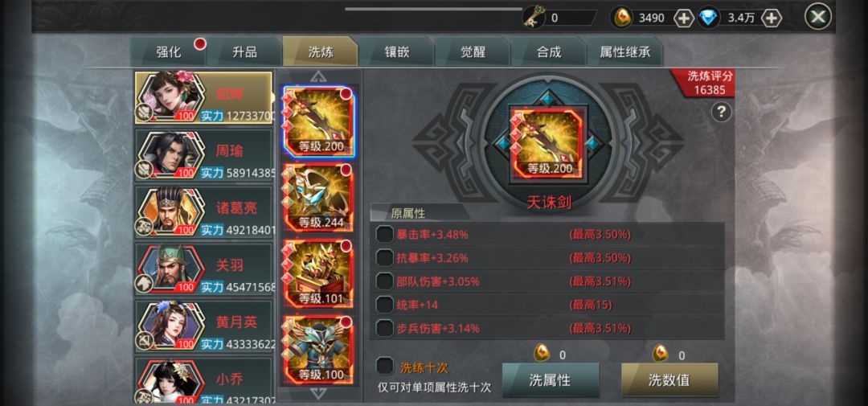This screenshot has height=406, width=868.
Task: Select the level 244 helmet equipment icon
Action: click(319, 197)
